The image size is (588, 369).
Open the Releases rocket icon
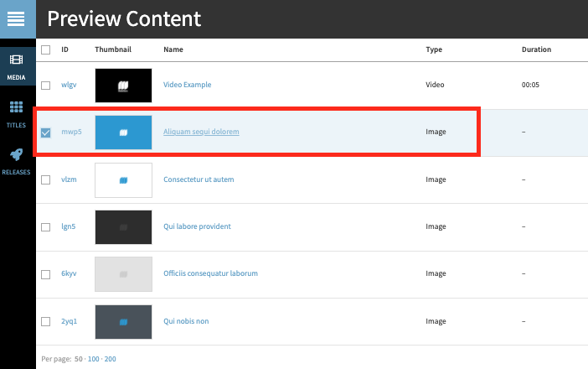tap(17, 155)
